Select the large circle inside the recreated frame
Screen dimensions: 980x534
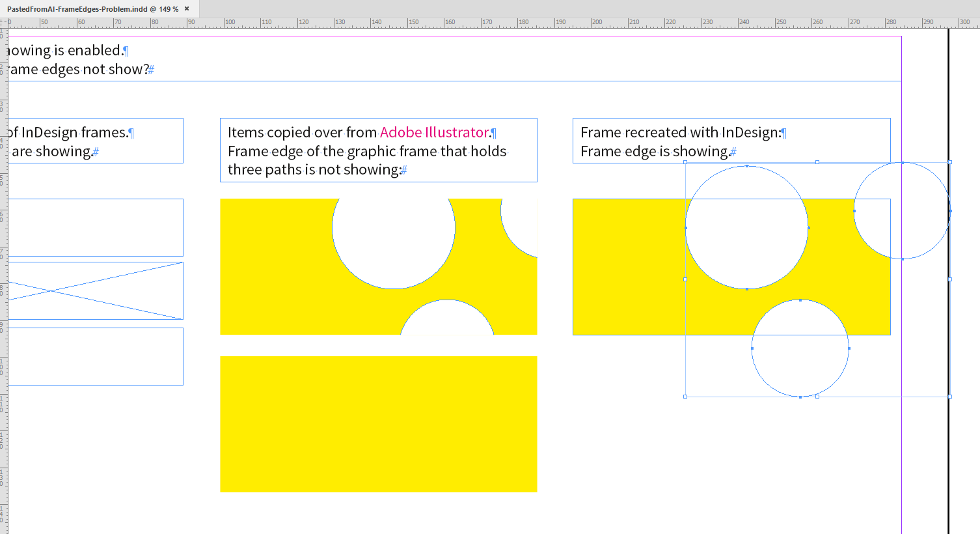[x=746, y=228]
